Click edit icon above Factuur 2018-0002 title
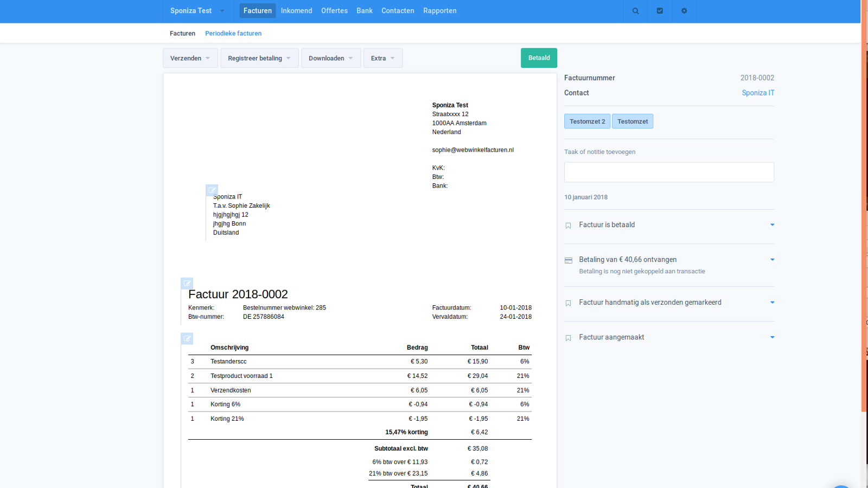Screen dimensions: 868x488 187,283
